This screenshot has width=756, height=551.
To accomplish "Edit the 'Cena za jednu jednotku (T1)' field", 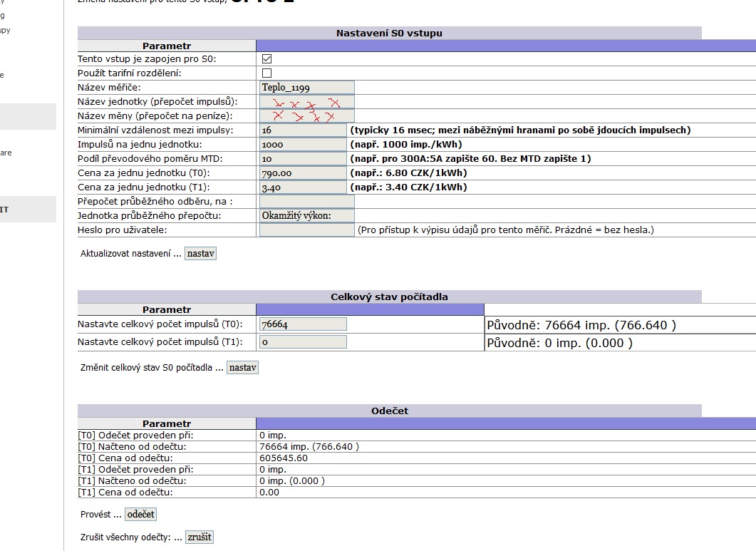I will (x=302, y=187).
